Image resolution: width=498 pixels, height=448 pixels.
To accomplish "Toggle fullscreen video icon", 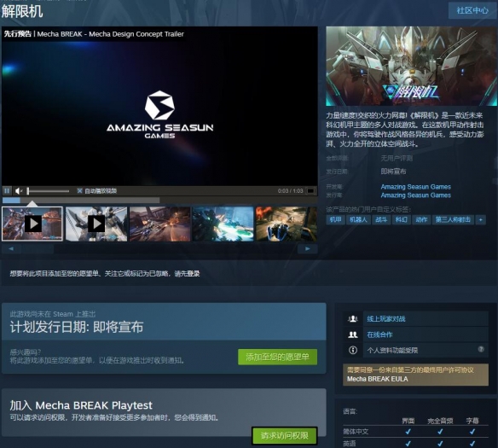I will click(x=310, y=190).
